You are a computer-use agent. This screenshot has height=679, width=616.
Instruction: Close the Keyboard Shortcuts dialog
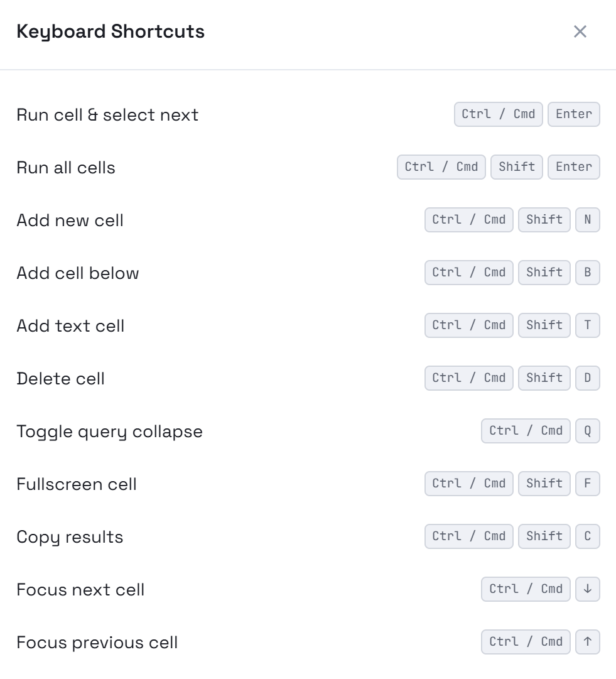click(580, 31)
